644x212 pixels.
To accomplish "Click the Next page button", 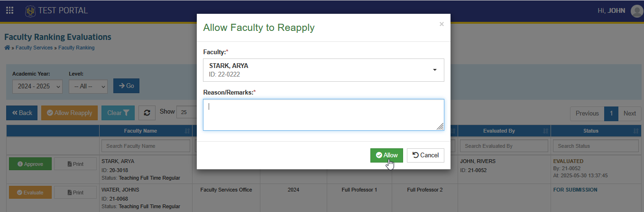I will 630,114.
